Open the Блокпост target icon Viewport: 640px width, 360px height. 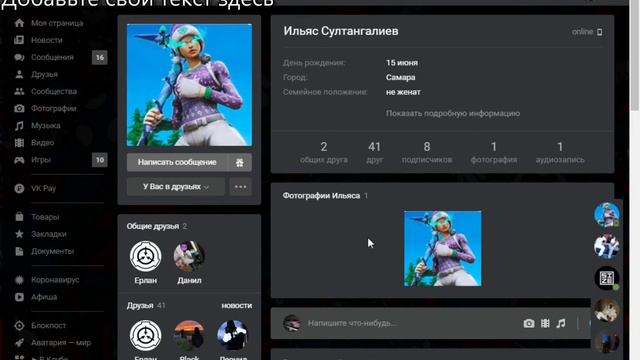[19, 325]
